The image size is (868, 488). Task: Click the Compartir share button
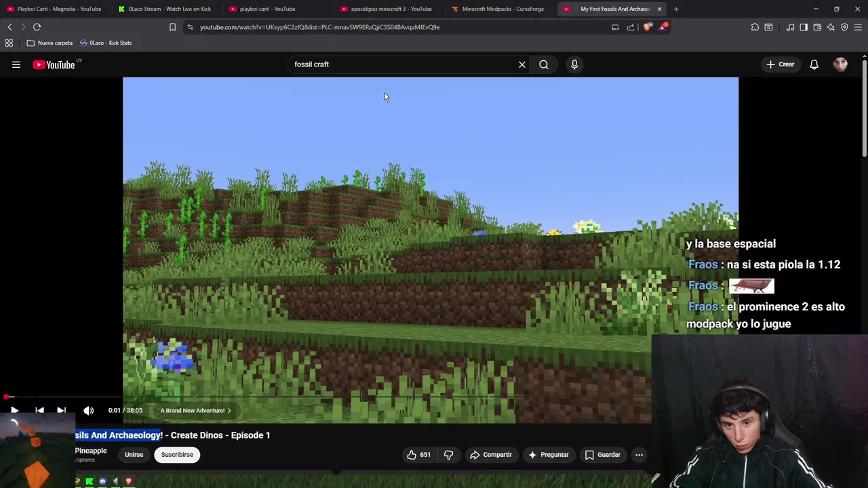pos(491,455)
